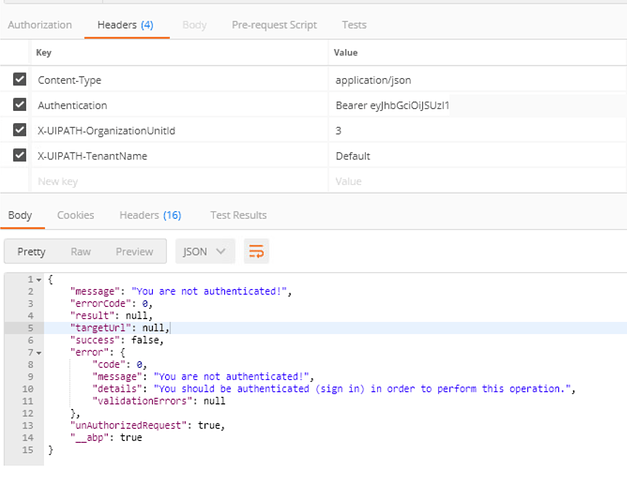This screenshot has width=627, height=500.
Task: Click the wrap lines icon
Action: (x=257, y=251)
